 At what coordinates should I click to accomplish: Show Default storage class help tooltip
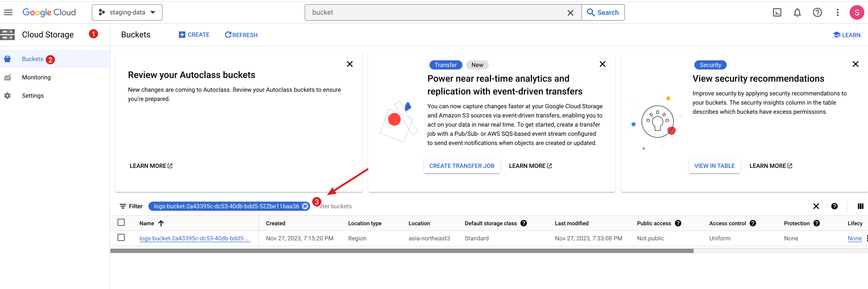pos(524,223)
